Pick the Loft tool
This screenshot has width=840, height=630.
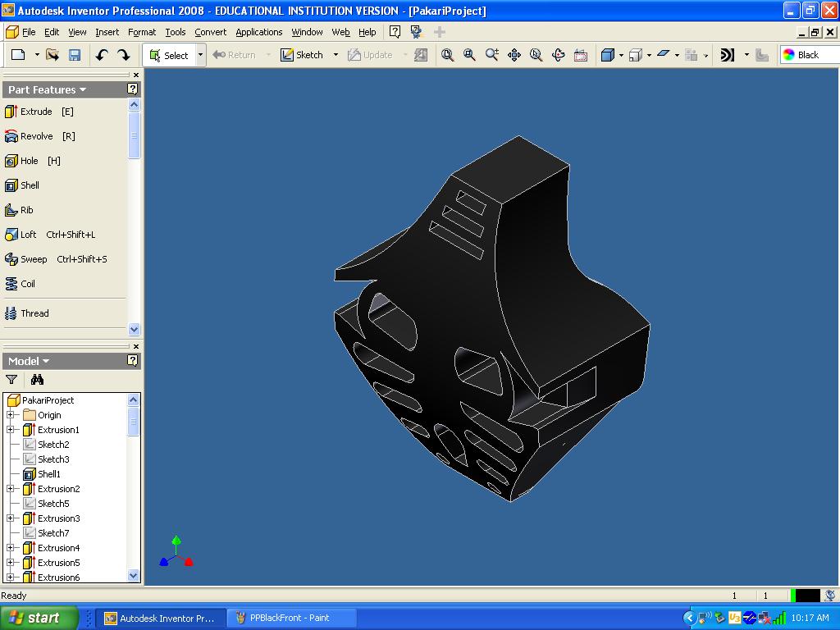pos(28,235)
